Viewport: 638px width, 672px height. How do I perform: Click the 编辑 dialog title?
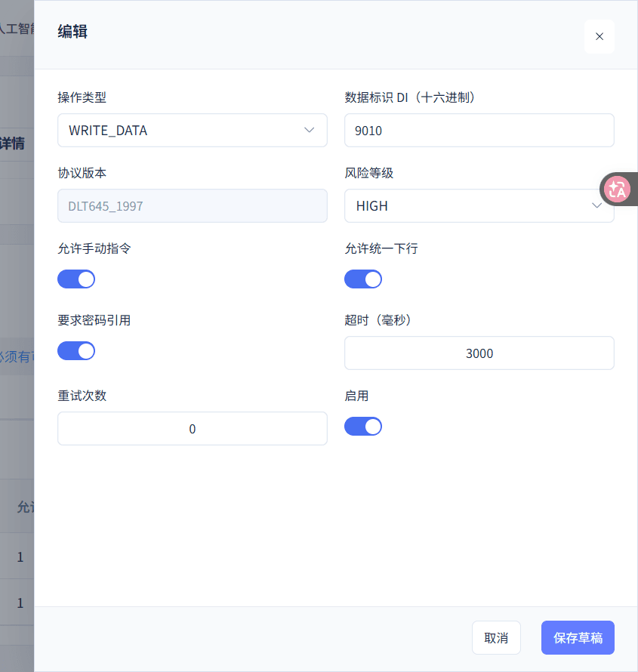72,32
